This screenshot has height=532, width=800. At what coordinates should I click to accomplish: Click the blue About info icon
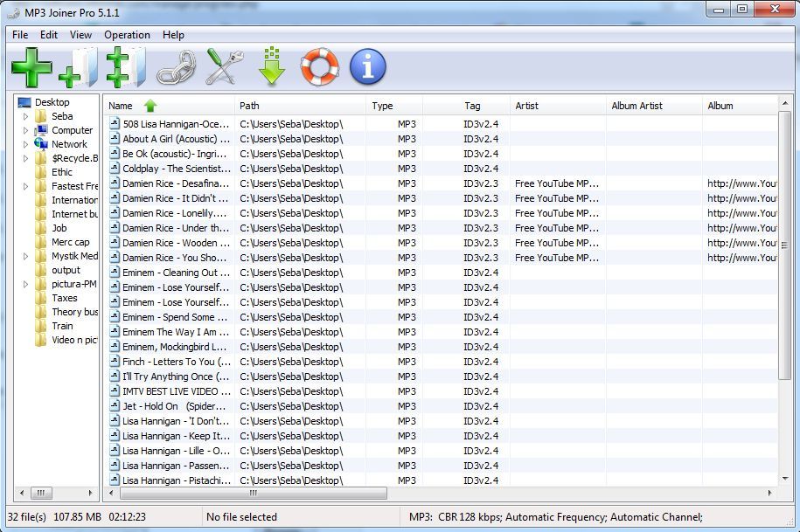coord(366,64)
